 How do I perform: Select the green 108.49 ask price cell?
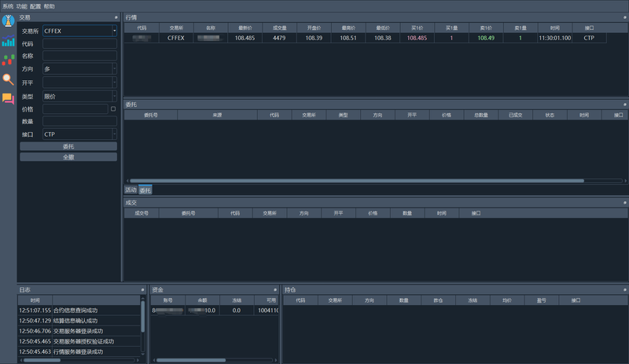point(486,38)
